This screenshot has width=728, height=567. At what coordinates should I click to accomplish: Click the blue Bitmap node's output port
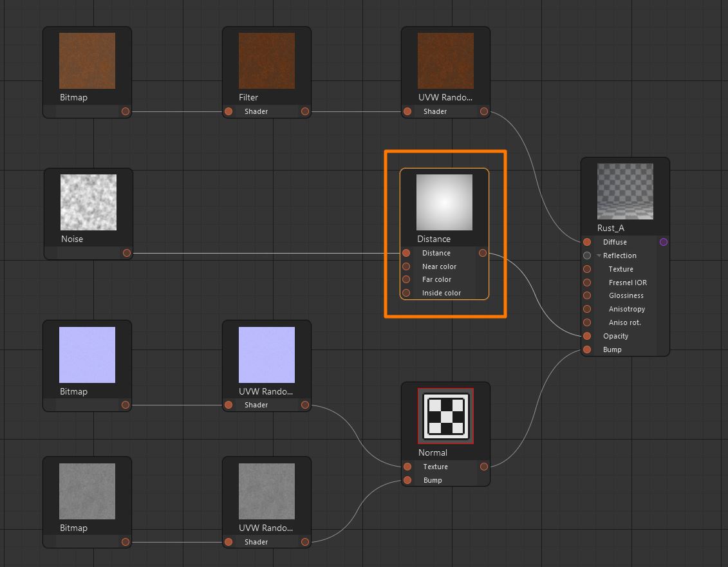pos(126,405)
